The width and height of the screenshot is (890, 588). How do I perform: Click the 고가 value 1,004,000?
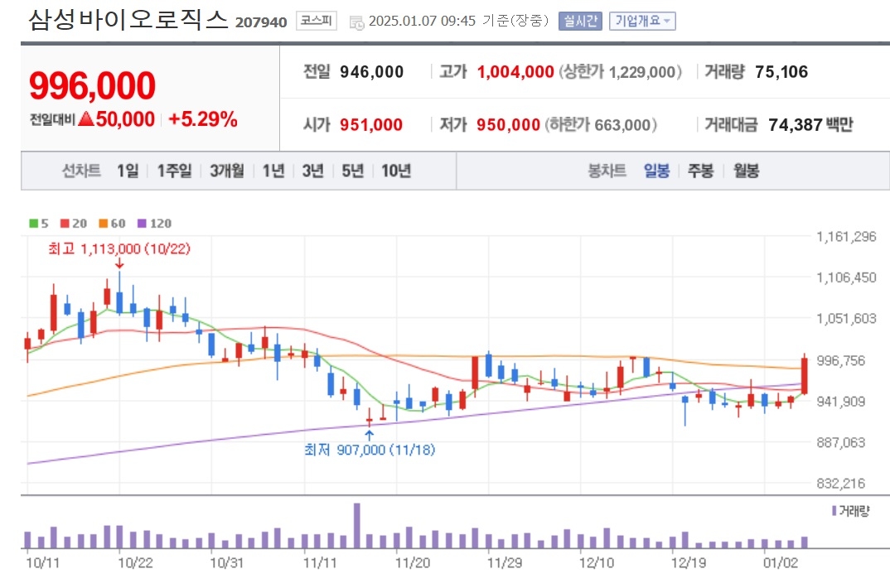click(x=515, y=72)
